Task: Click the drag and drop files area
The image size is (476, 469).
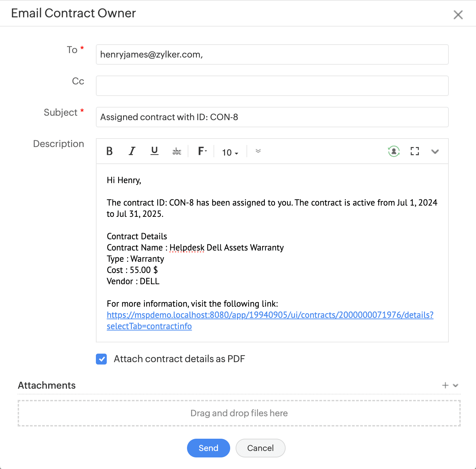Action: point(239,413)
